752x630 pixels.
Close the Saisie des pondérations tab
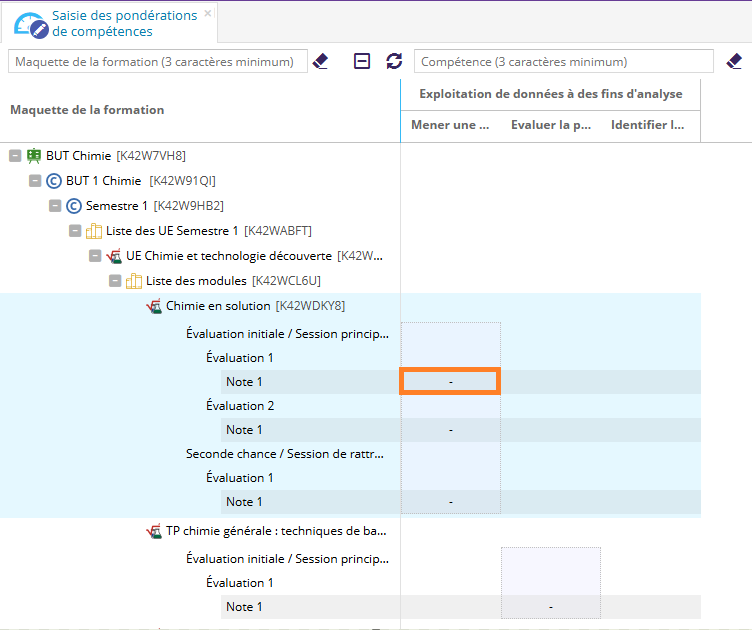(207, 14)
